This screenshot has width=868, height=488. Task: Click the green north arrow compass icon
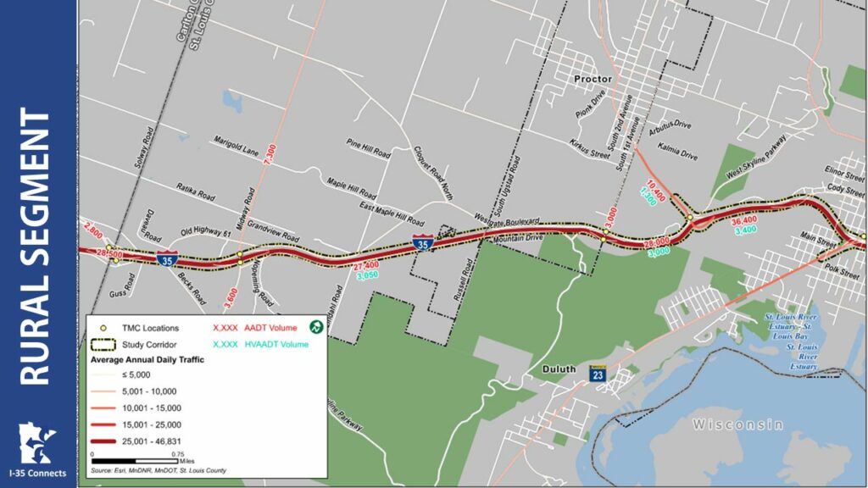[x=316, y=327]
